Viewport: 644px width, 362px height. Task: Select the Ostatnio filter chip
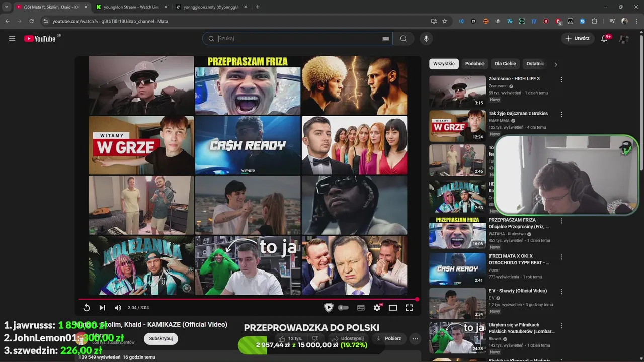pos(535,64)
